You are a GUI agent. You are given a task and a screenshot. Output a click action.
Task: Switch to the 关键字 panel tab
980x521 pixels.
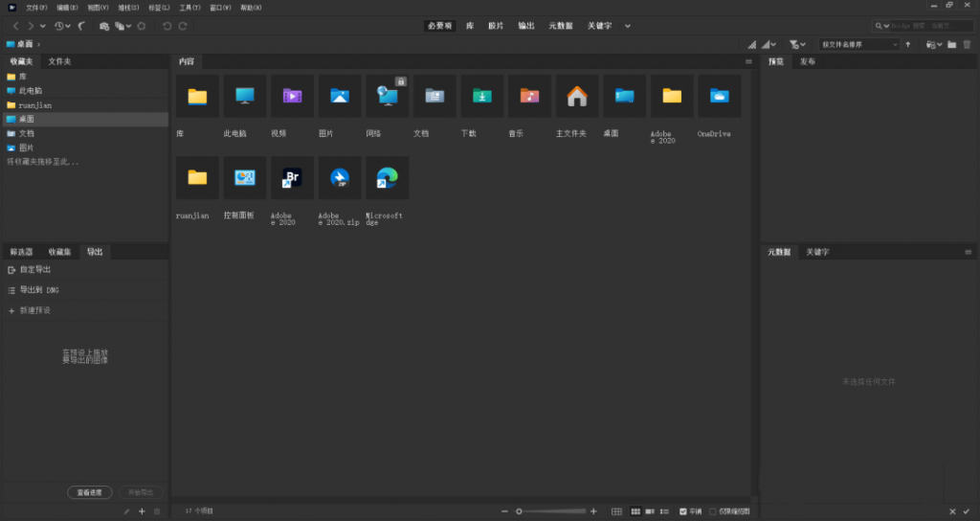817,252
